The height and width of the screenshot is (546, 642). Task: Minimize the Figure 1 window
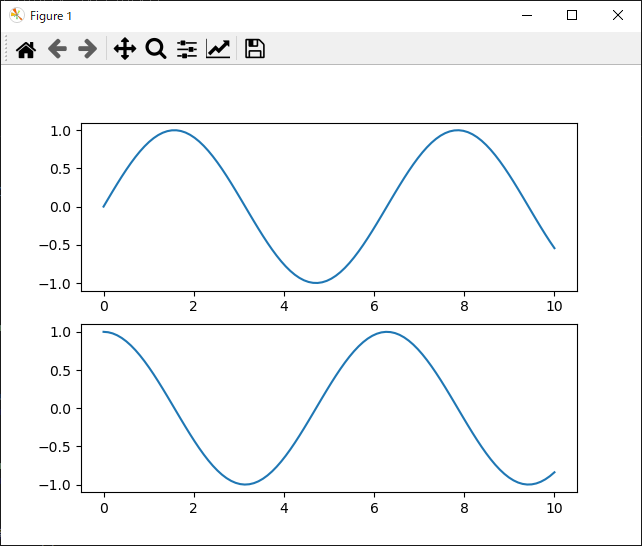(527, 16)
